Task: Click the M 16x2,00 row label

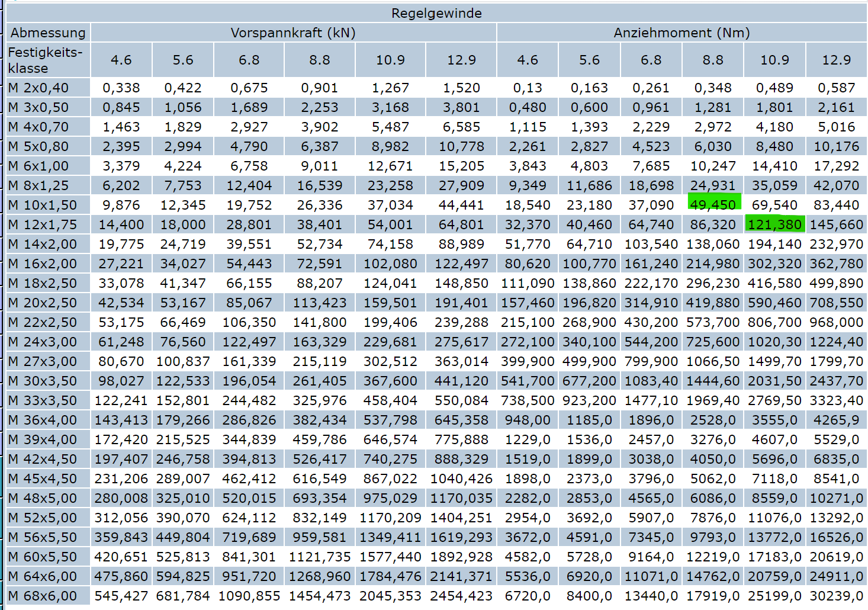Action: click(48, 264)
